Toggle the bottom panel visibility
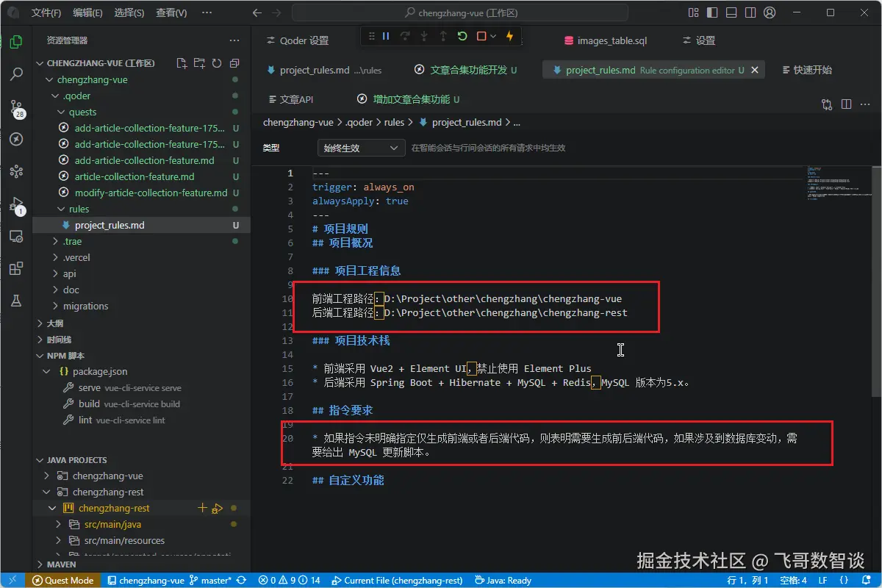 (731, 12)
